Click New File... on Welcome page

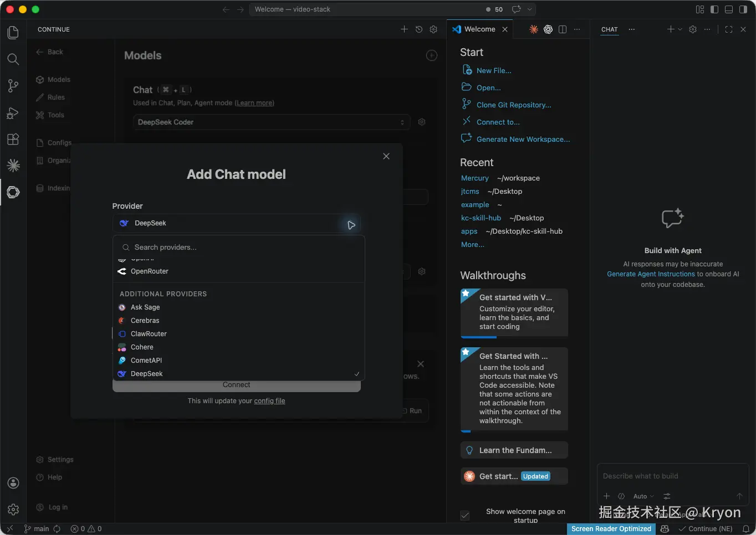coord(494,70)
